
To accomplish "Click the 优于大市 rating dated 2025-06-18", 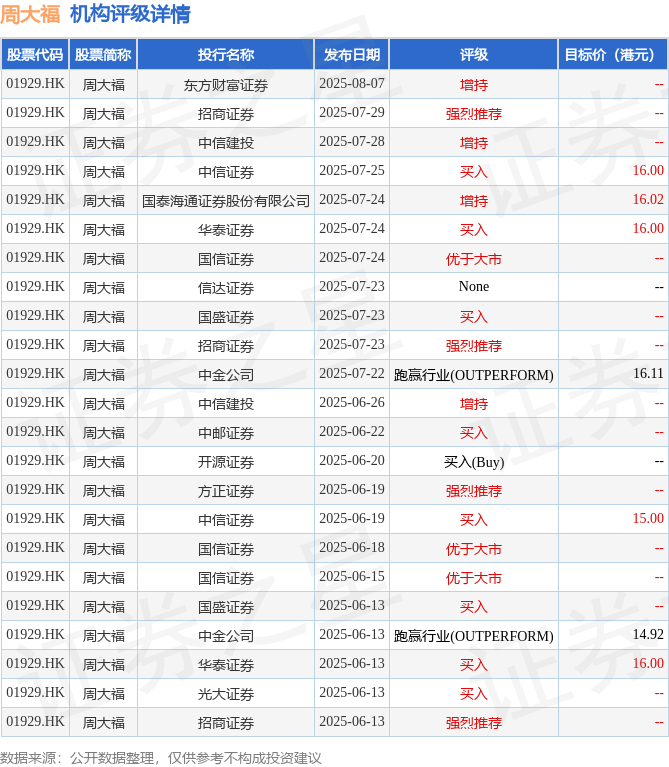I will 474,549.
